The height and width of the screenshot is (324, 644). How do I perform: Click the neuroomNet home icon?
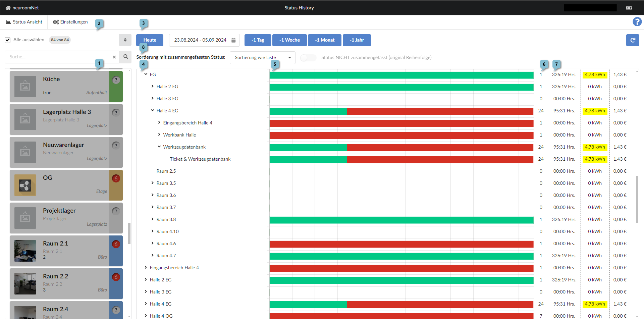click(8, 8)
